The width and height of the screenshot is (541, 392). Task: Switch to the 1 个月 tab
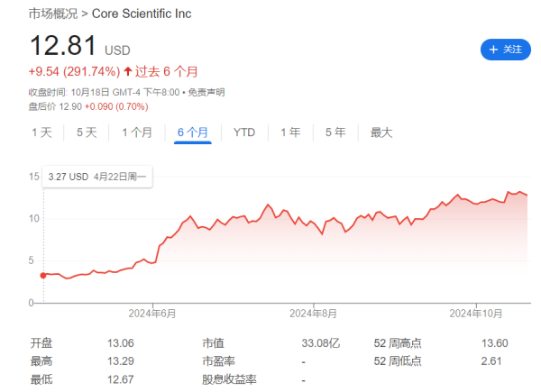(137, 132)
